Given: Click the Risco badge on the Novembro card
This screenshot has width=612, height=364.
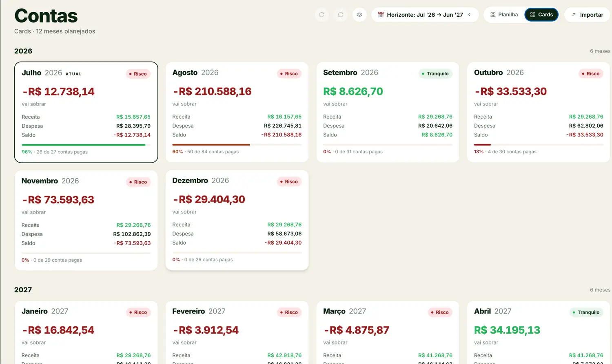Looking at the screenshot, I should click(x=138, y=182).
